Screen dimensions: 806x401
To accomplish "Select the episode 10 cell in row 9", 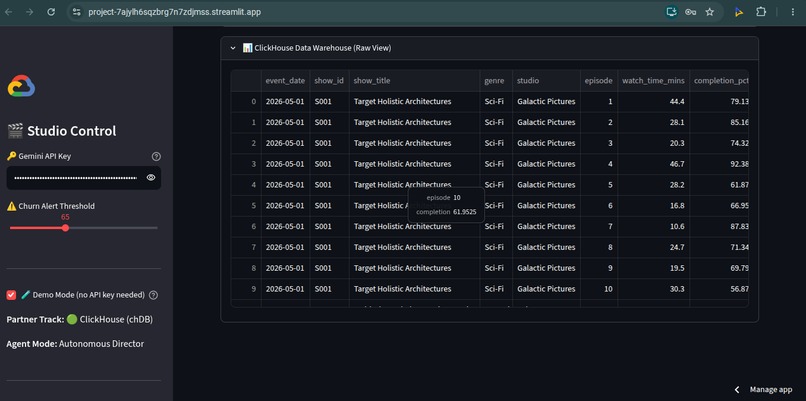I will [599, 289].
